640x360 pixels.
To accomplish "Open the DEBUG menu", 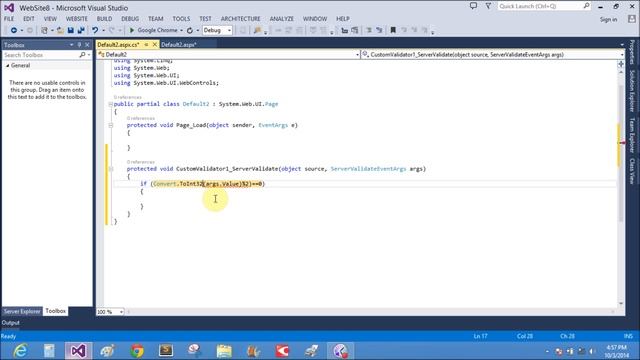I will coord(130,19).
